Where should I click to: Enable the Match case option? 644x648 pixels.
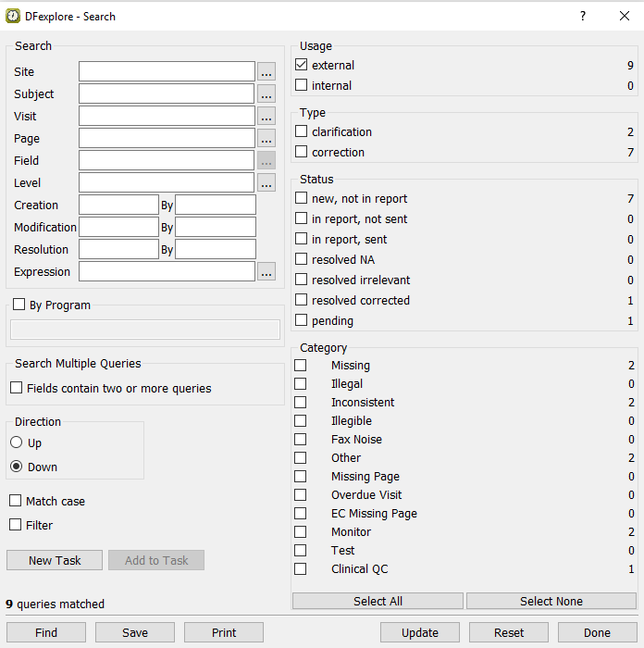(17, 501)
